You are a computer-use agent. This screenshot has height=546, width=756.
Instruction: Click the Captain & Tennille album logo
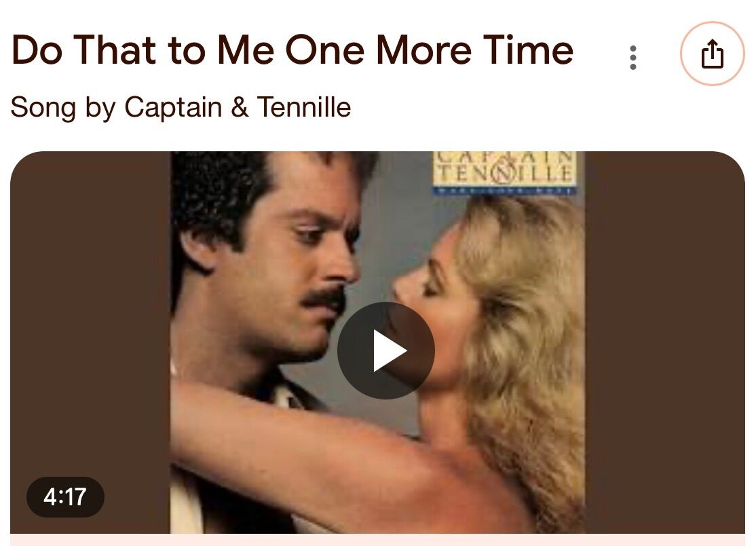504,172
